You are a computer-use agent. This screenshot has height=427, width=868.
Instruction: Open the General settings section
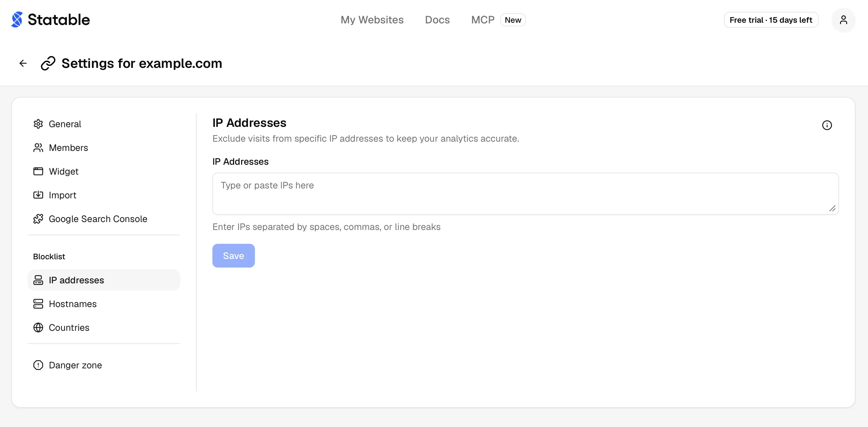coord(104,124)
